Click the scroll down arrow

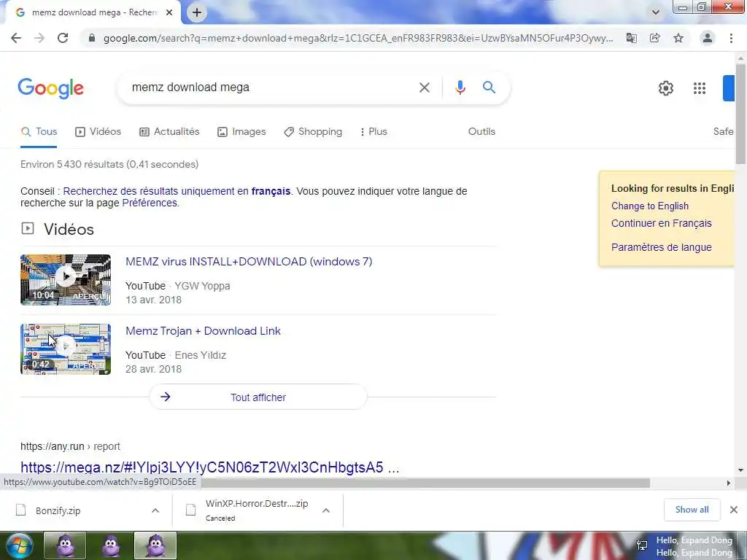(x=741, y=470)
